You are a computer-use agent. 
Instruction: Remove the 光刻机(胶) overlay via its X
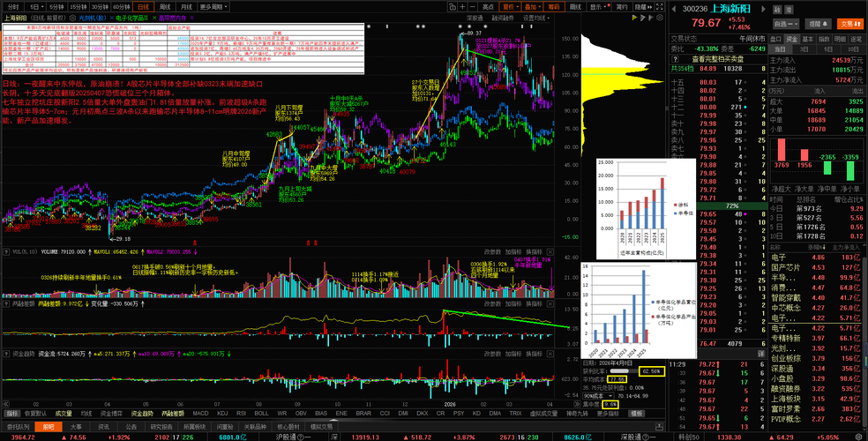(x=110, y=18)
